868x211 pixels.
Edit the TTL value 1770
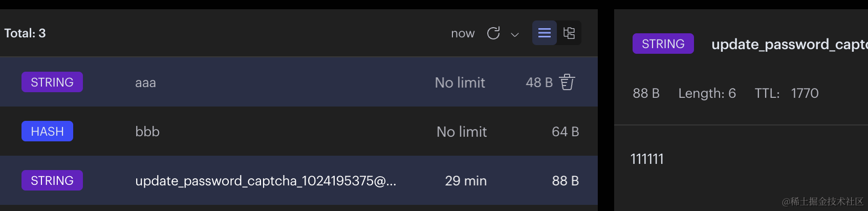click(805, 93)
